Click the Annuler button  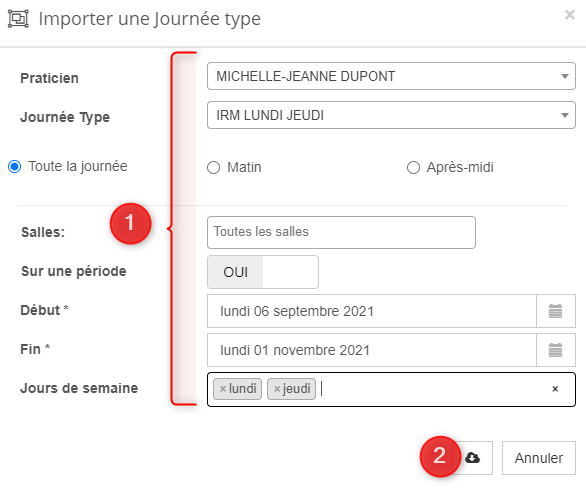(539, 458)
